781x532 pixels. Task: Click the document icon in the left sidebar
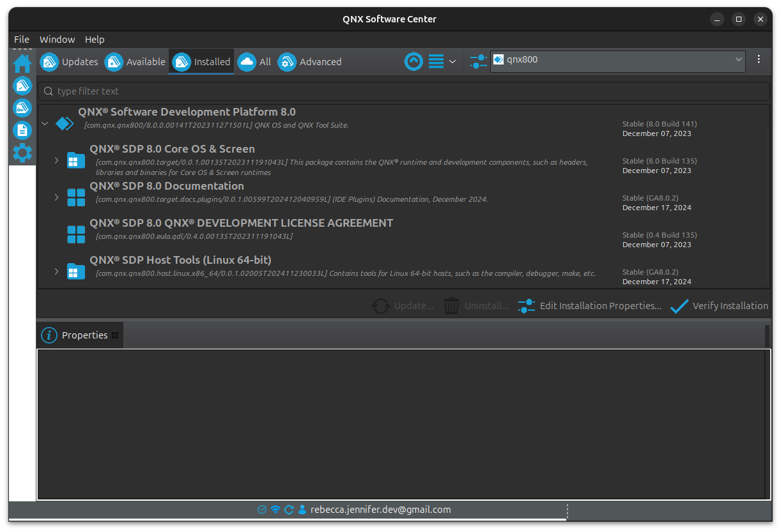(22, 130)
